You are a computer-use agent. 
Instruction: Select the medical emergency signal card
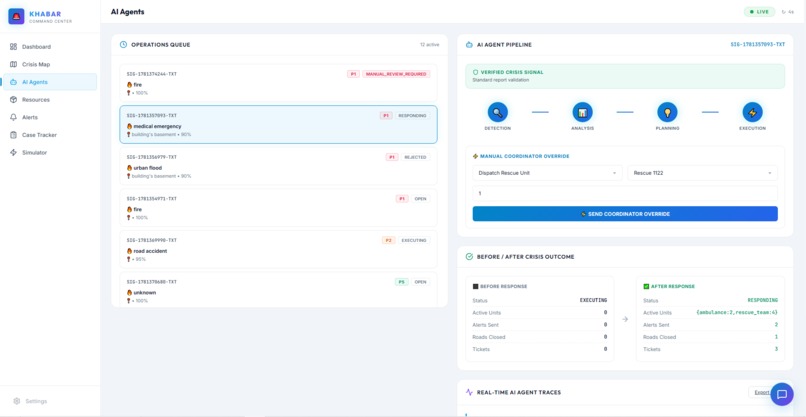click(x=278, y=124)
